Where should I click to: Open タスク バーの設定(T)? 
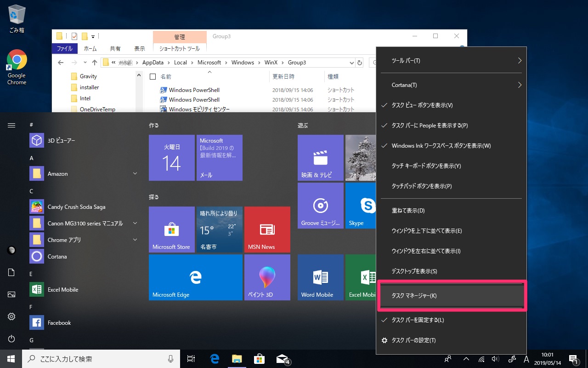(x=451, y=340)
